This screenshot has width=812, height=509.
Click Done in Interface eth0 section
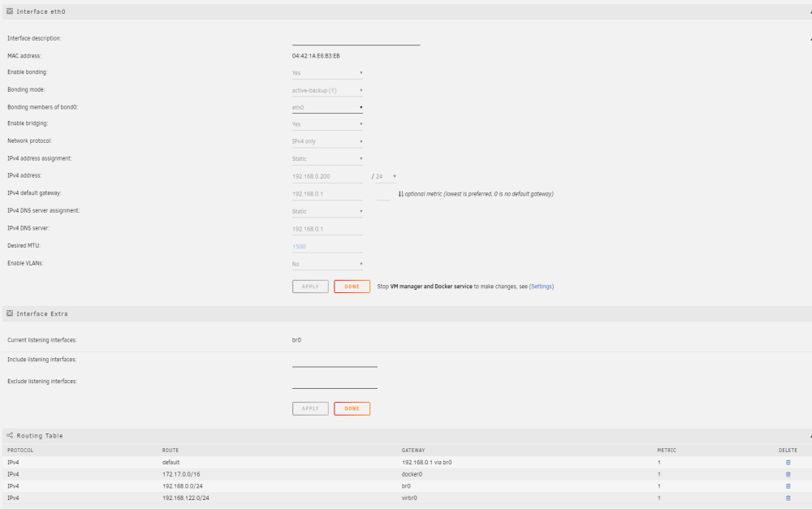[x=352, y=287]
